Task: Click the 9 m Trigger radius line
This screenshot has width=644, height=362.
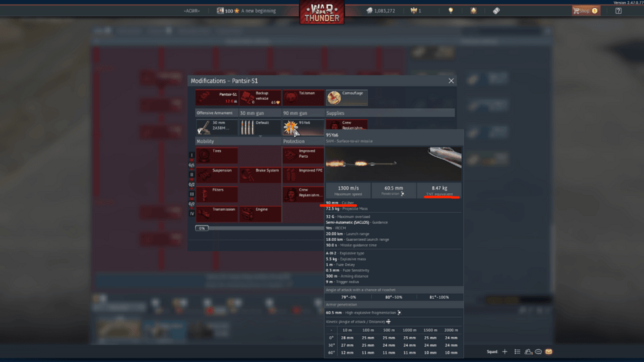Action: pyautogui.click(x=342, y=282)
